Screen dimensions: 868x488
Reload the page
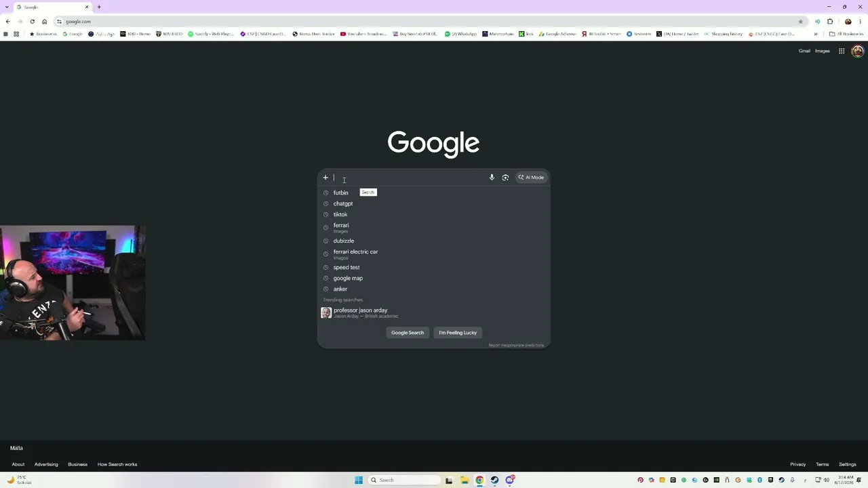(32, 22)
